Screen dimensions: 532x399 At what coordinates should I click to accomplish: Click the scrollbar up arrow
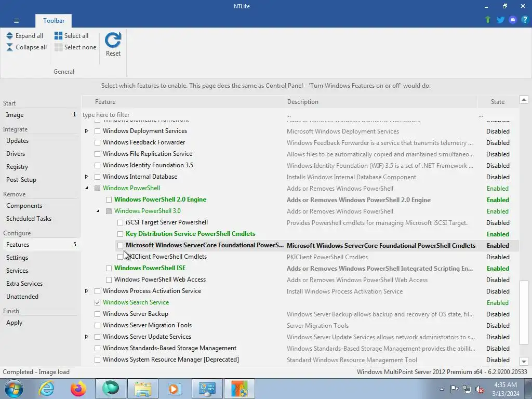(x=524, y=99)
